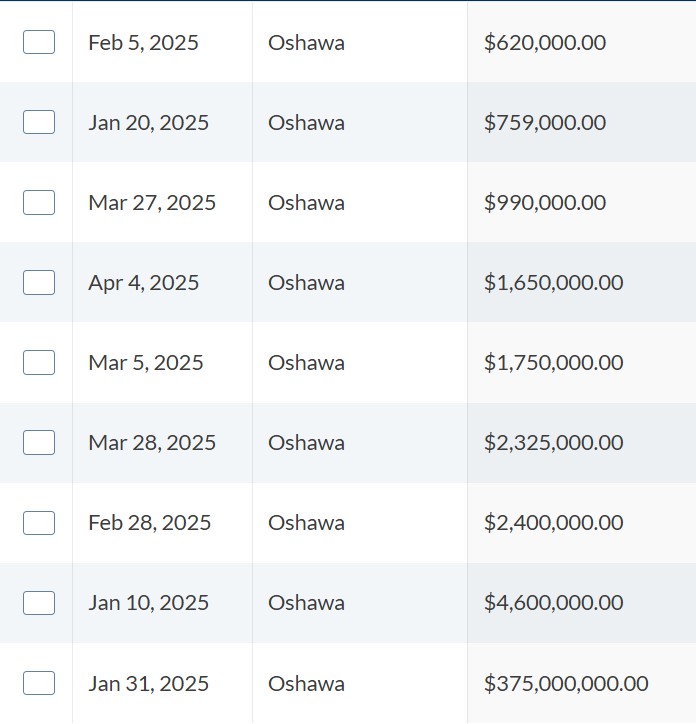Viewport: 696px width, 724px height.
Task: Enable the checkbox for the Apr 4, 2025 row
Action: pyautogui.click(x=39, y=282)
